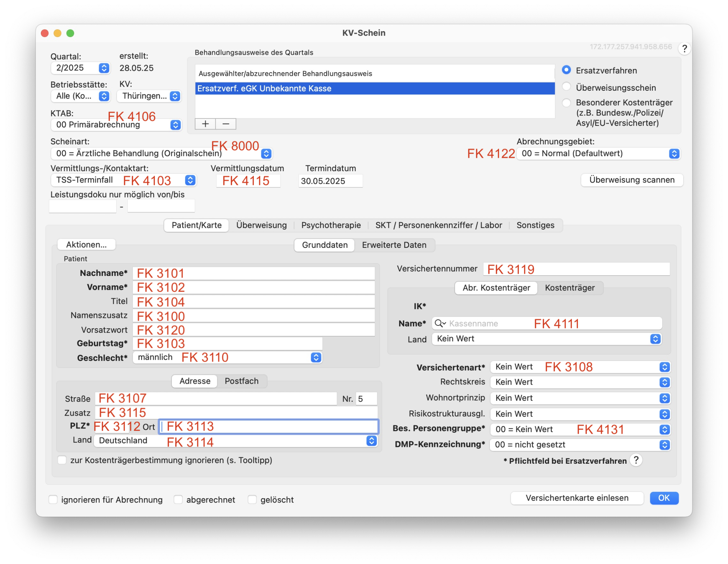Open the DMP-Kennzeichnung dropdown

tap(580, 445)
